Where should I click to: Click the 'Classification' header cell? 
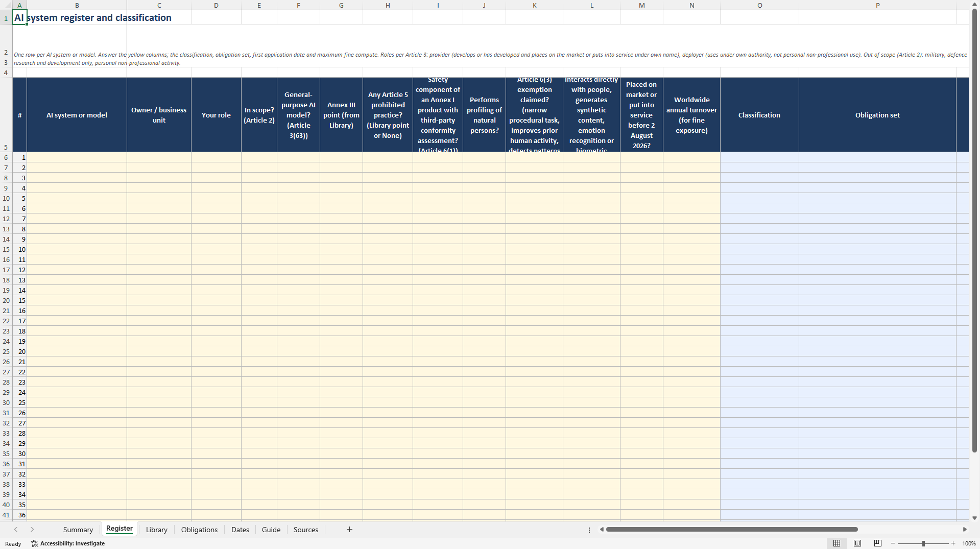tap(759, 115)
